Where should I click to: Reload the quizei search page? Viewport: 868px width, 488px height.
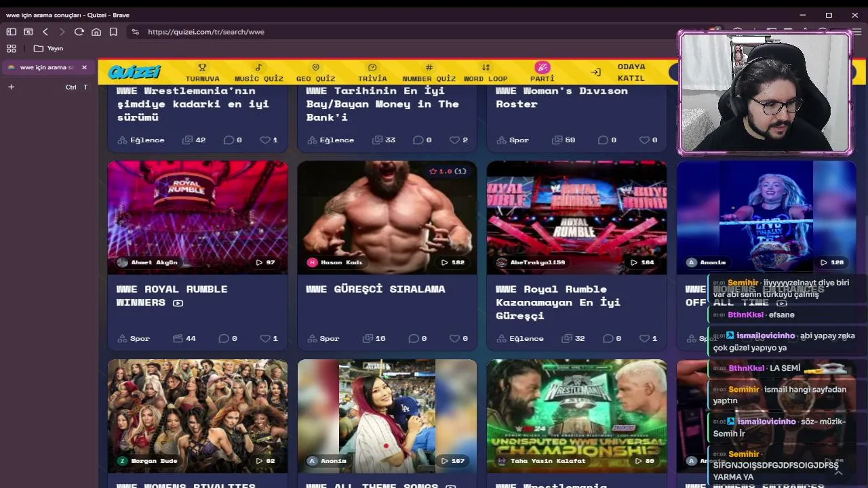click(79, 32)
